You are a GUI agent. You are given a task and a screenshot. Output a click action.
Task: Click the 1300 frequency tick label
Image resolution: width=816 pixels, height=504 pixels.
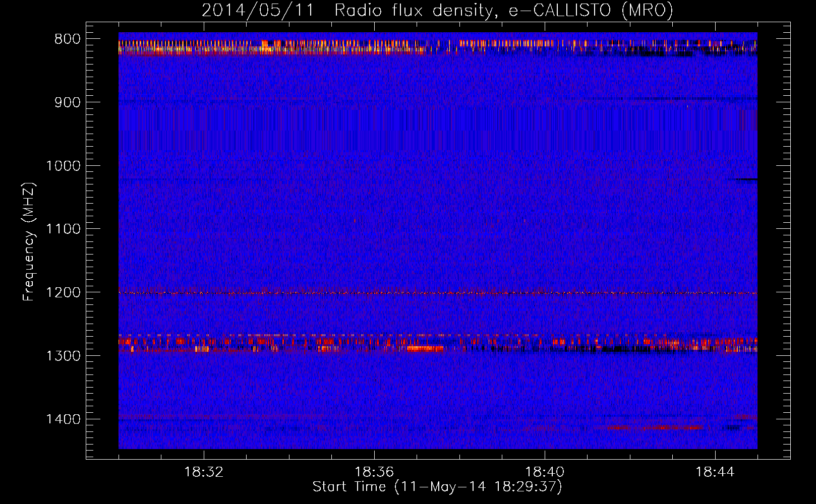point(63,356)
